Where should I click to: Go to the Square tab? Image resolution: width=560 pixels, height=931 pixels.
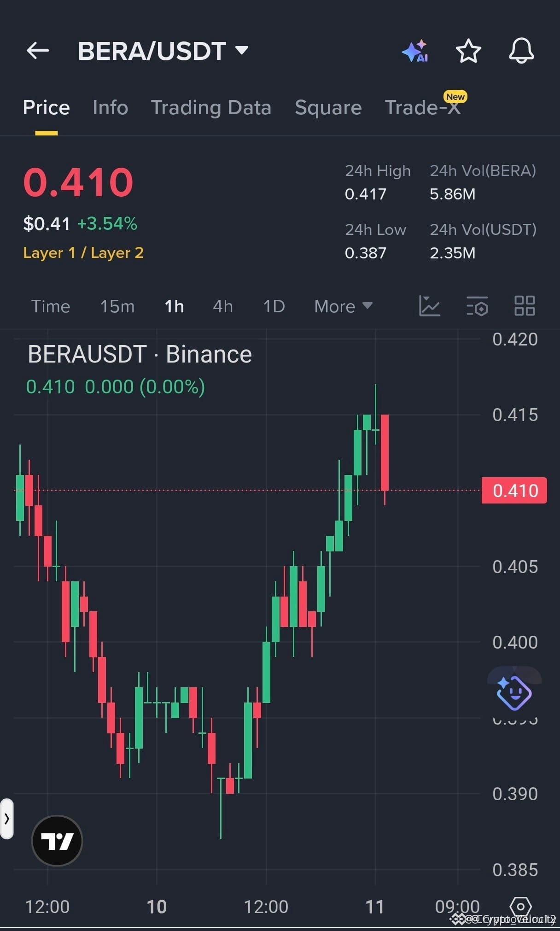[x=328, y=107]
